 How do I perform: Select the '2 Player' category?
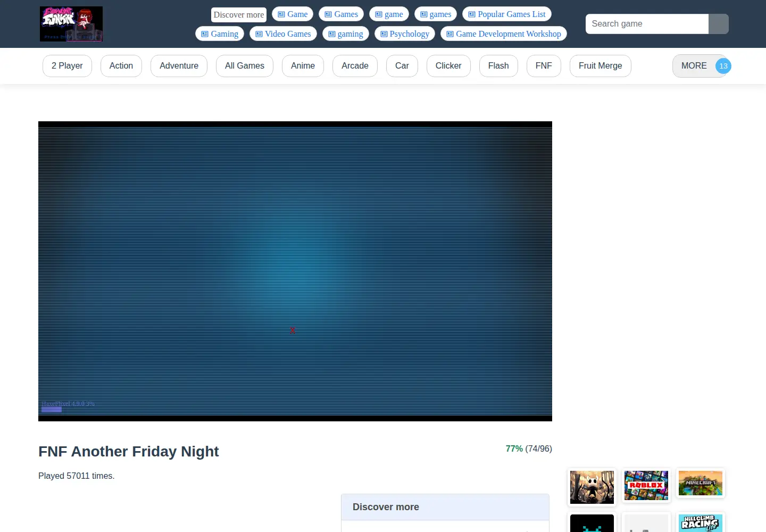pos(67,66)
